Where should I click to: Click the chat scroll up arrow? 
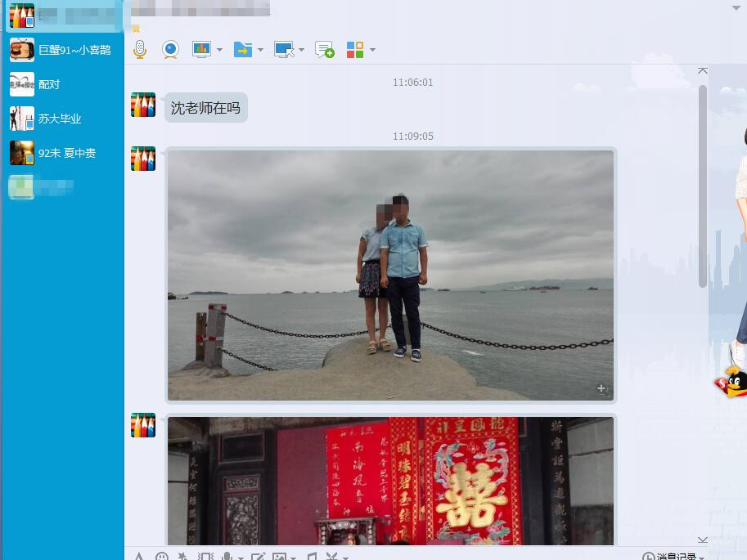pos(703,71)
